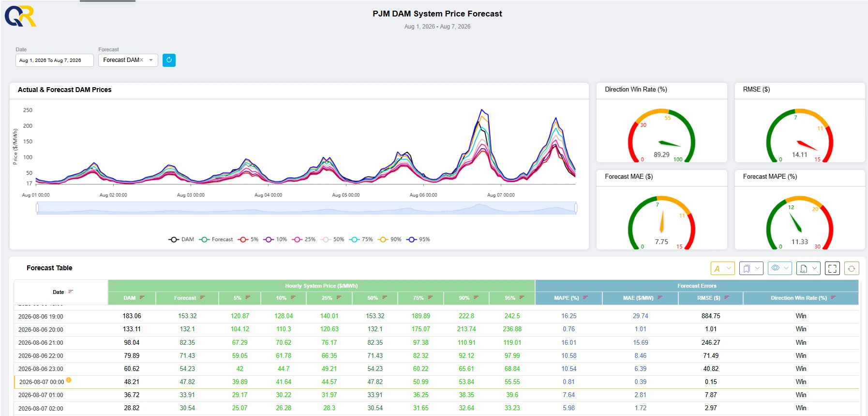This screenshot has width=868, height=416.
Task: Toggle the 50% series in chart legend
Action: click(332, 239)
